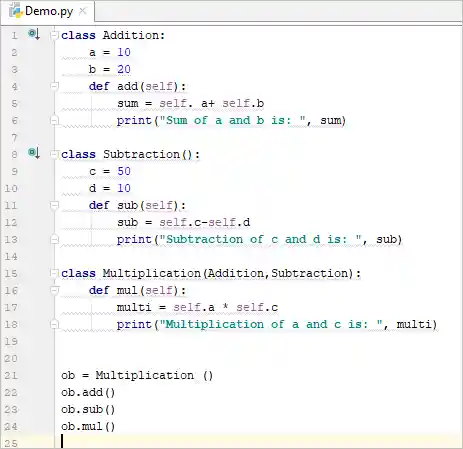The width and height of the screenshot is (463, 449).
Task: Place cursor on 'class Multiplication(Addition,Subtraction):'
Action: (211, 273)
